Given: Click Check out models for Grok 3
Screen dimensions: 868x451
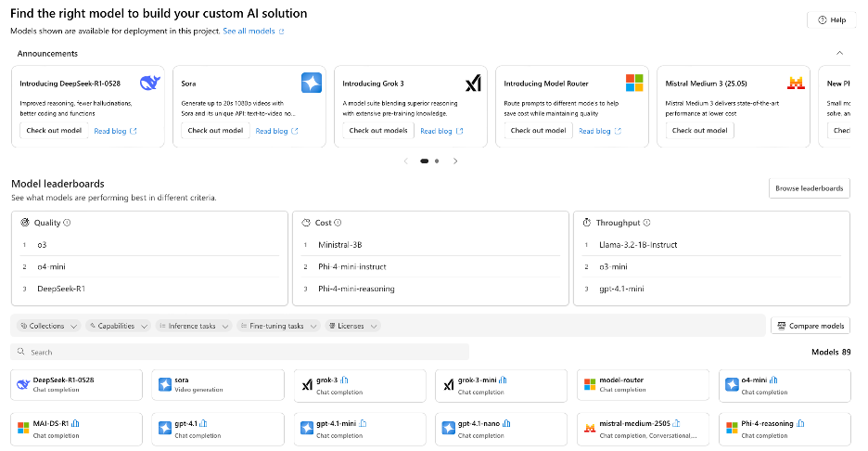Looking at the screenshot, I should point(378,130).
